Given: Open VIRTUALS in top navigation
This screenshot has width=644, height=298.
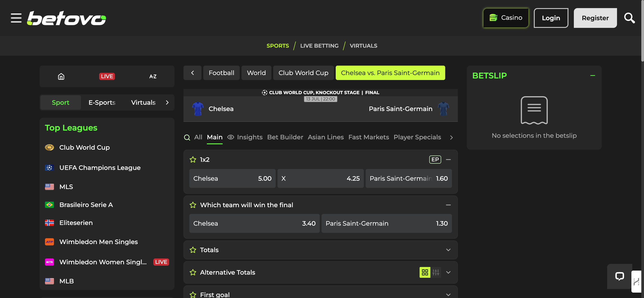Looking at the screenshot, I should click(364, 46).
